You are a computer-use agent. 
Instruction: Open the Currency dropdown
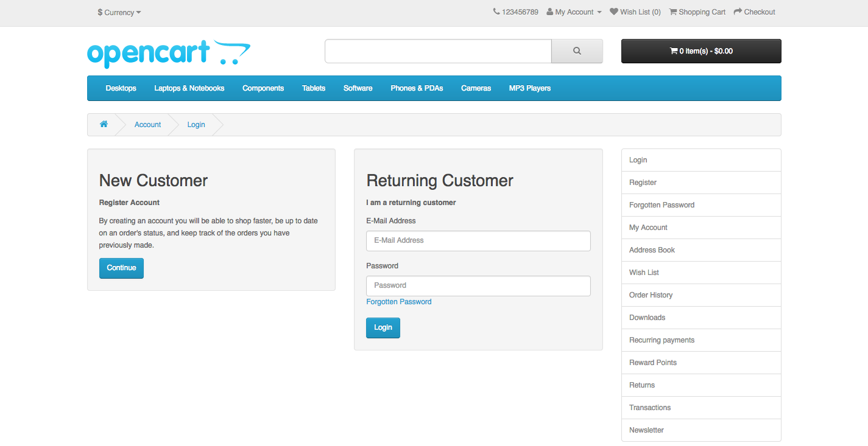[x=119, y=12]
